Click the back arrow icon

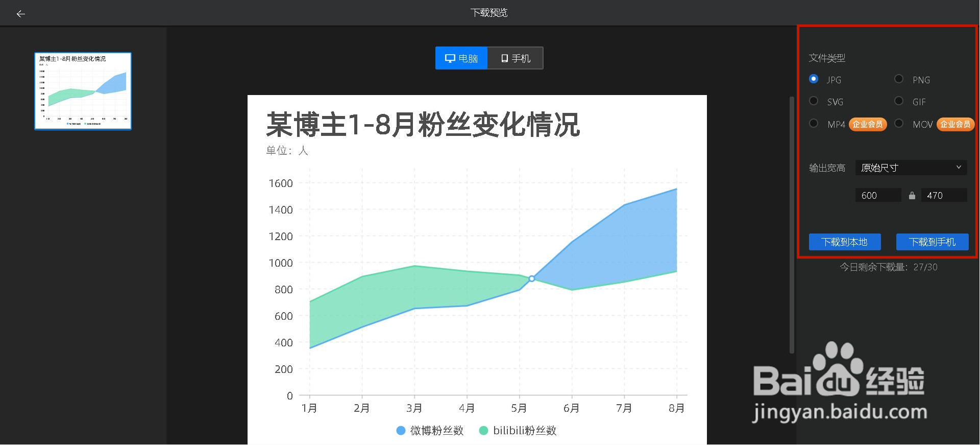(20, 14)
